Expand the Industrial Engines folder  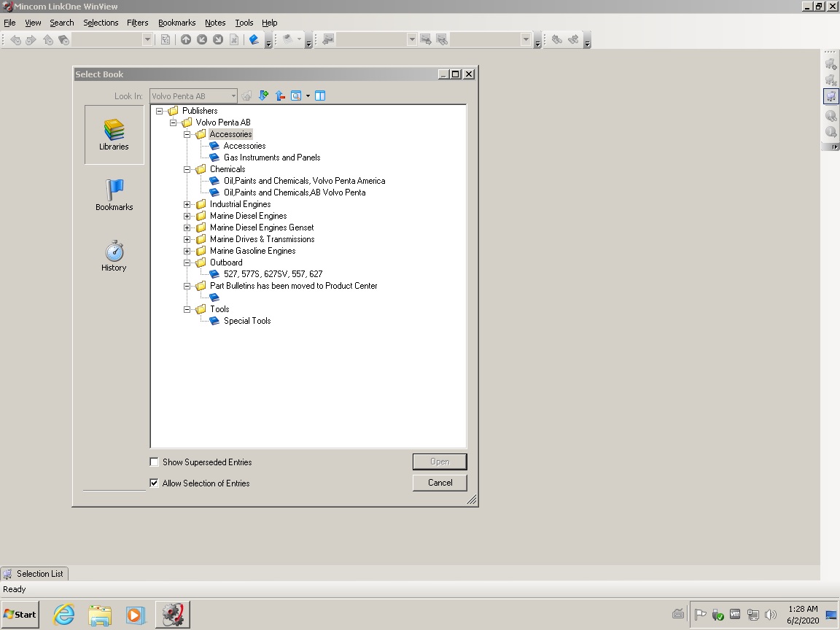click(187, 204)
